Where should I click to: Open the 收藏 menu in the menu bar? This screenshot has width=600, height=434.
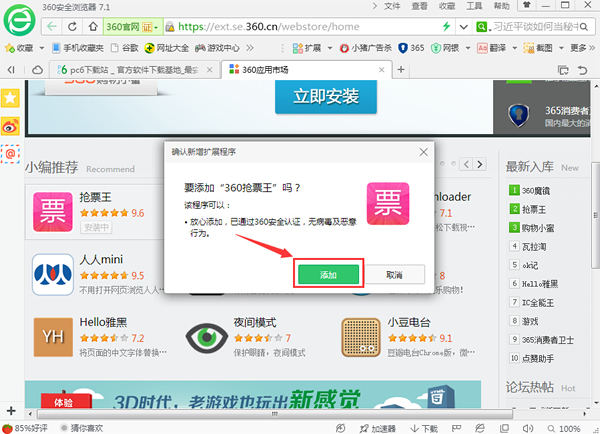click(x=449, y=6)
